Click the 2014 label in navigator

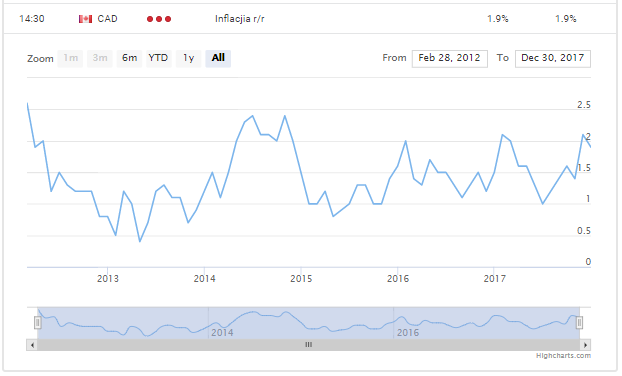pyautogui.click(x=222, y=332)
